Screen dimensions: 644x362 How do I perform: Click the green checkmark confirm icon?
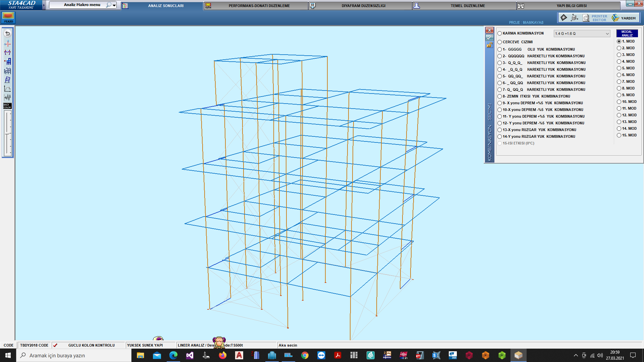490,38
